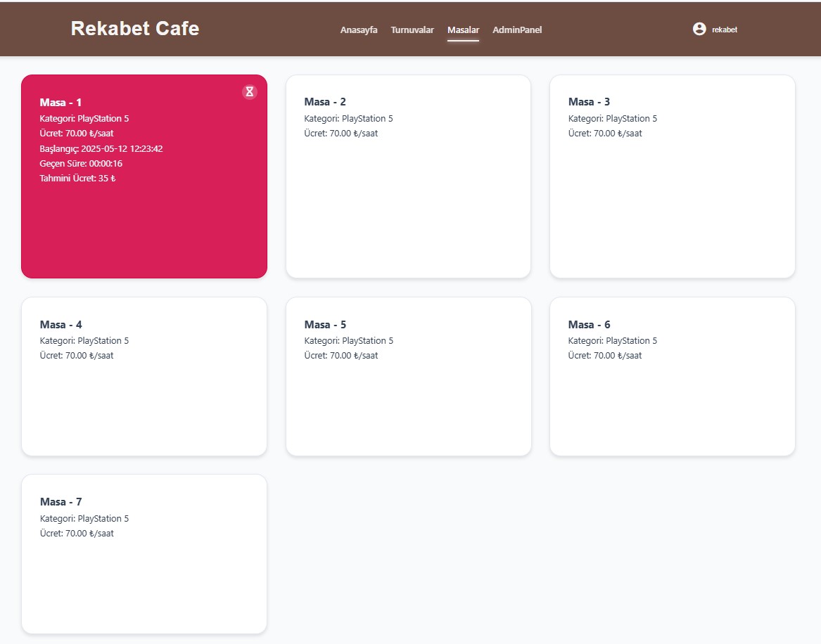Click the Tahmini Ücret: 35 ₺ text

pyautogui.click(x=77, y=178)
